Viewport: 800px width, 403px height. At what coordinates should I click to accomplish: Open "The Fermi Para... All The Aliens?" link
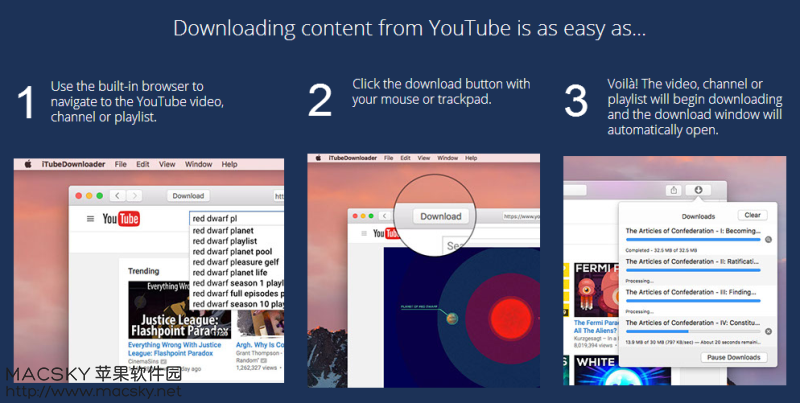coord(596,326)
